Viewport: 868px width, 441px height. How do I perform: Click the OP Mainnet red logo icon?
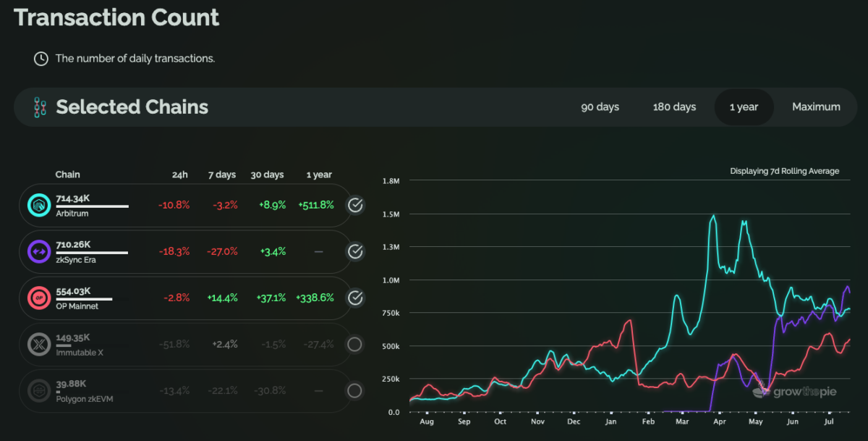[38, 298]
